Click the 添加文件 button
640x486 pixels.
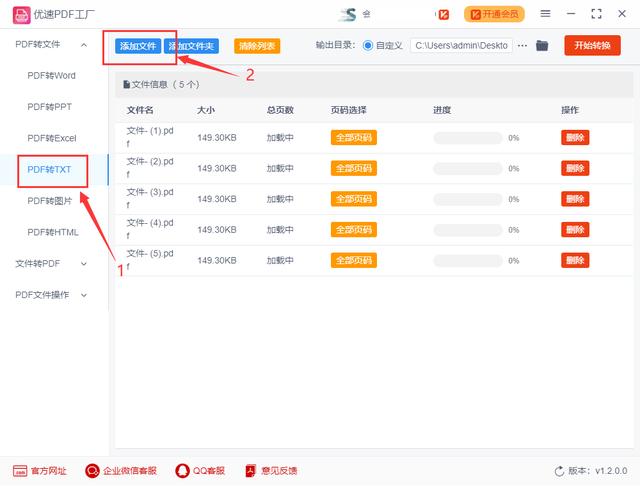138,46
